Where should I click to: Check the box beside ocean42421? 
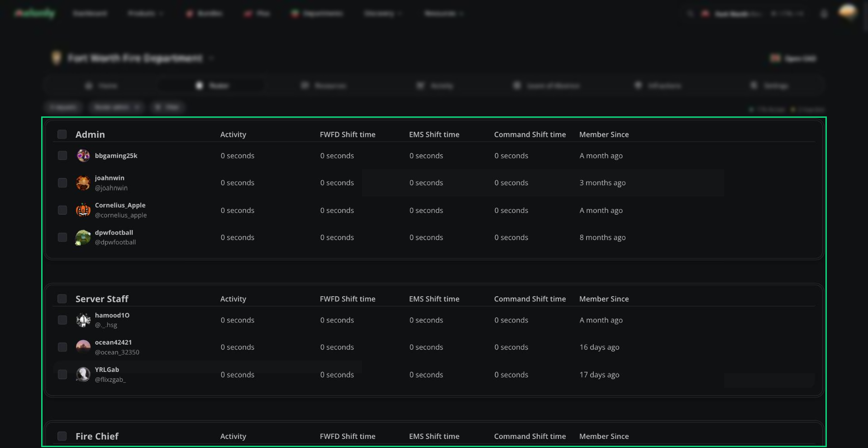point(62,347)
